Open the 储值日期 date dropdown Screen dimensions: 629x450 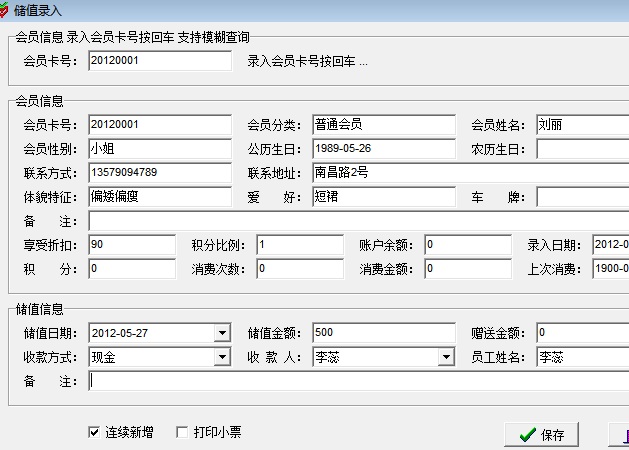(x=221, y=333)
